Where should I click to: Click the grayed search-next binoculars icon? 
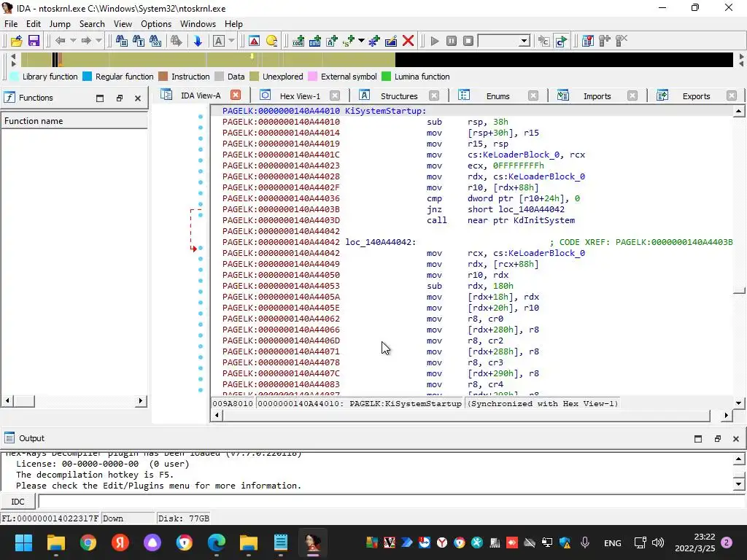coord(177,41)
